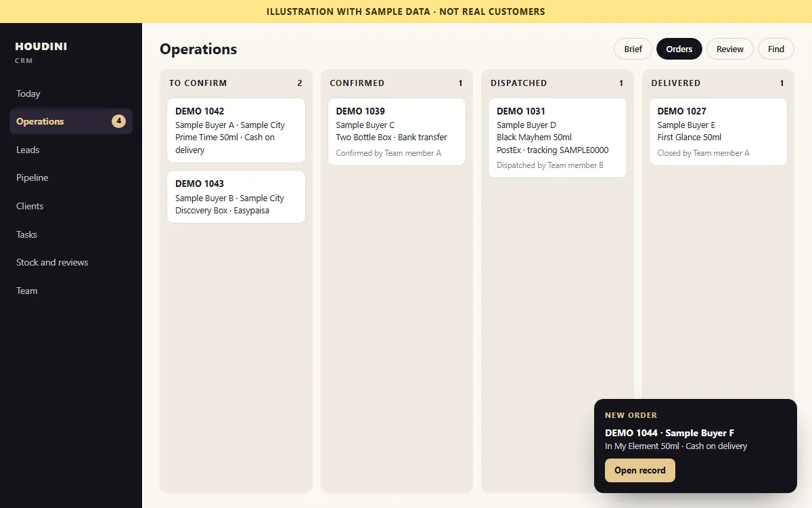Click the TO CONFIRM column header
This screenshot has width=812, height=508.
(x=198, y=83)
